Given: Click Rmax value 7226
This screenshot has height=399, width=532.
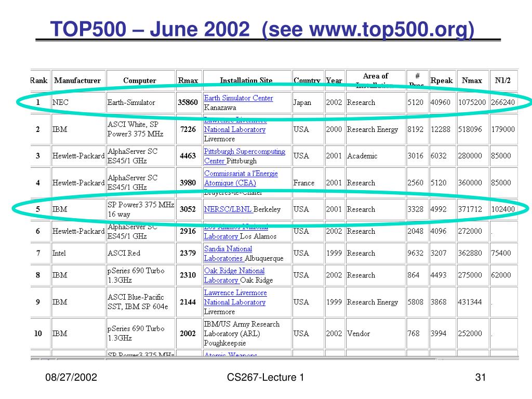Looking at the screenshot, I should coord(188,129).
